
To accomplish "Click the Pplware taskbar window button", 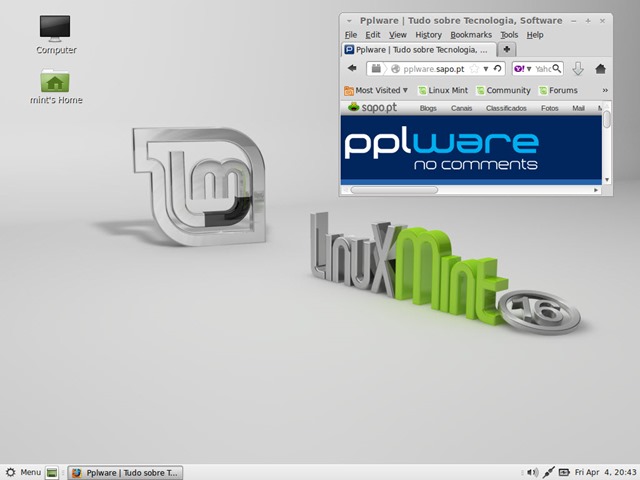I will 125,473.
